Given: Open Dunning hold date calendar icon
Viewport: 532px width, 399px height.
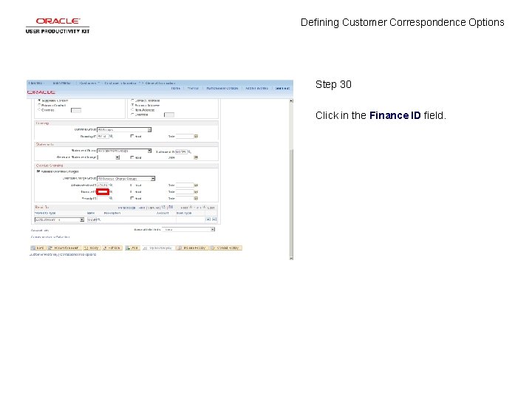Looking at the screenshot, I should [196, 137].
